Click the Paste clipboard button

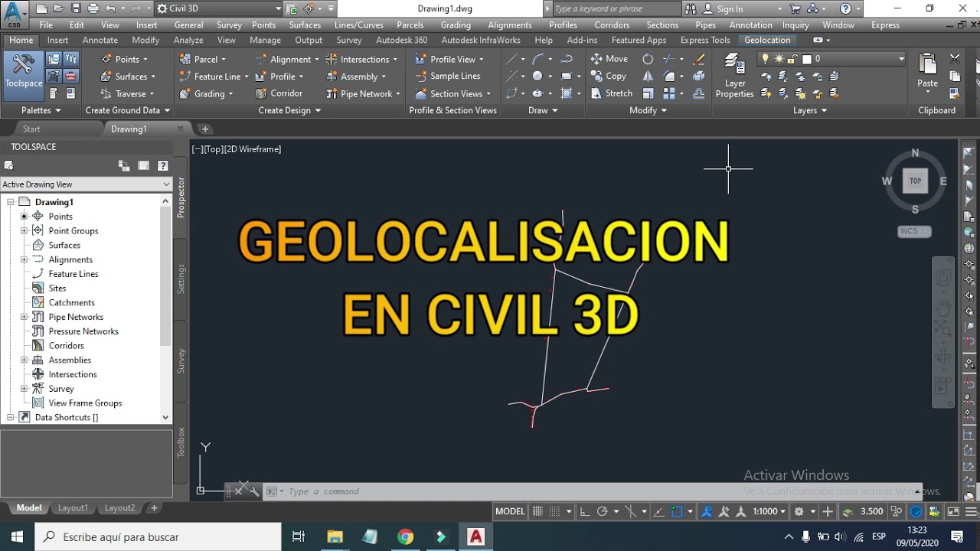927,71
